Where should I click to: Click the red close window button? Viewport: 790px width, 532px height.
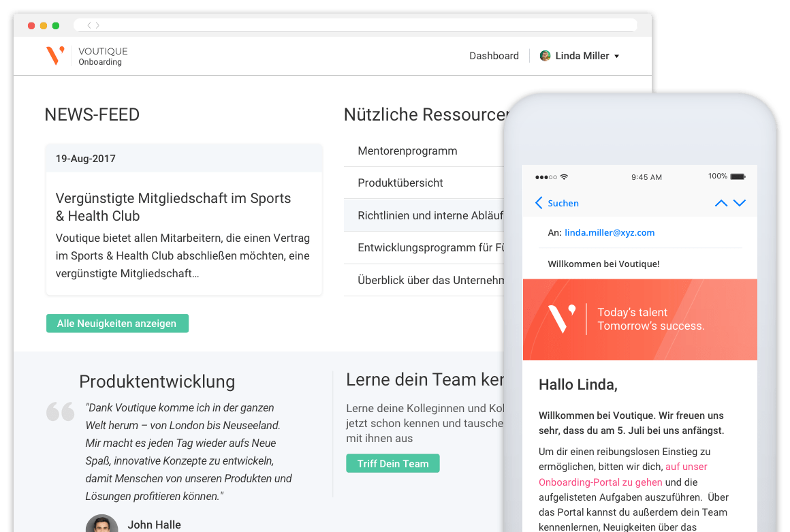[31, 25]
